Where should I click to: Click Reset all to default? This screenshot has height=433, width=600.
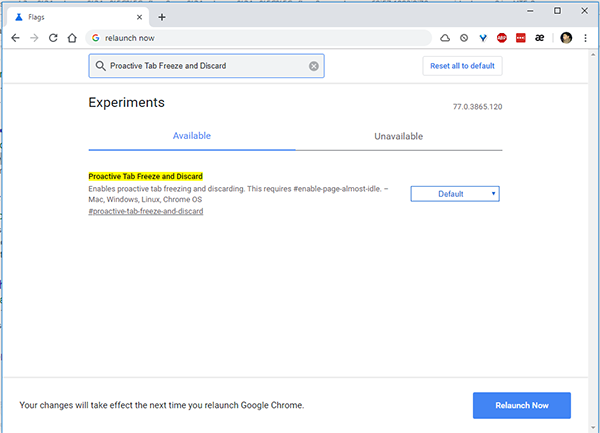pos(462,66)
